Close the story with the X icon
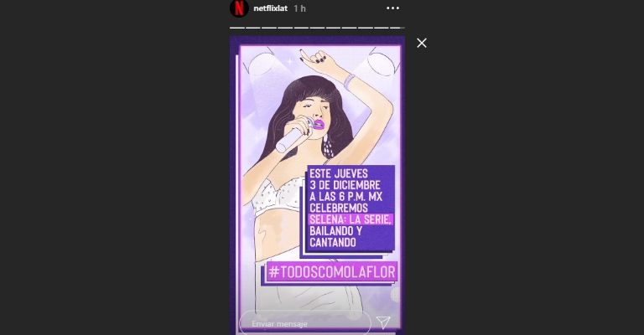This screenshot has width=644, height=335. pyautogui.click(x=422, y=43)
